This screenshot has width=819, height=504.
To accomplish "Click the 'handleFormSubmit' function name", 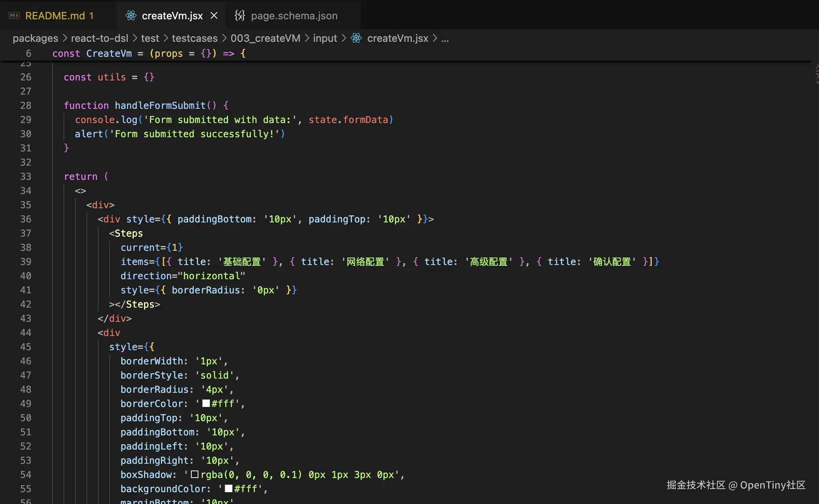I will (160, 105).
